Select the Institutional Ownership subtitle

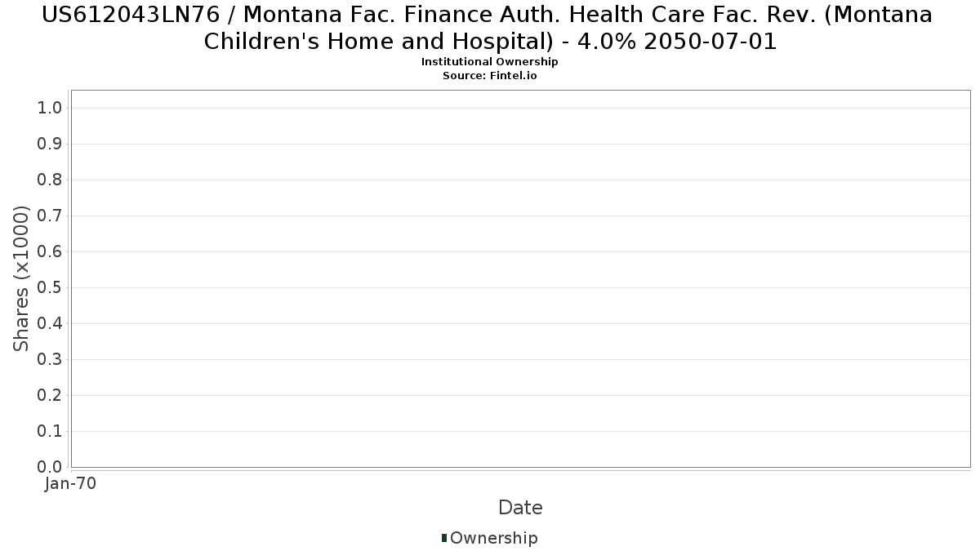click(x=490, y=62)
